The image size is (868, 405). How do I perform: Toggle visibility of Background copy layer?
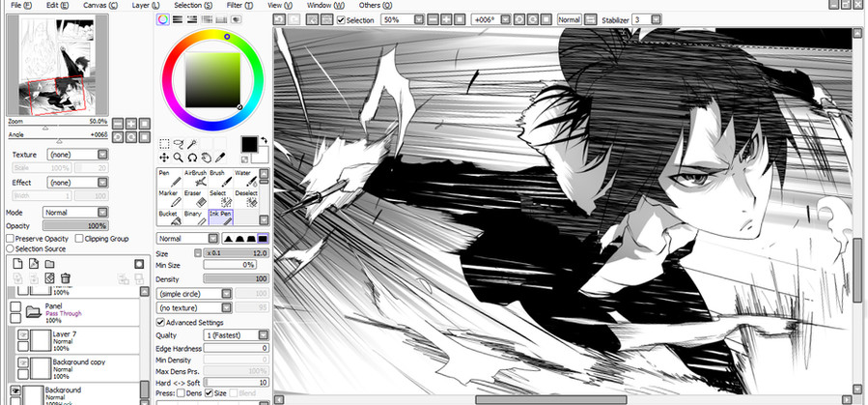(x=23, y=362)
